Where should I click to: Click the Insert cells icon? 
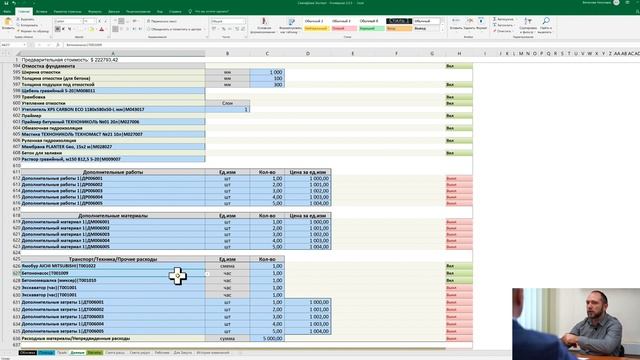point(456,21)
